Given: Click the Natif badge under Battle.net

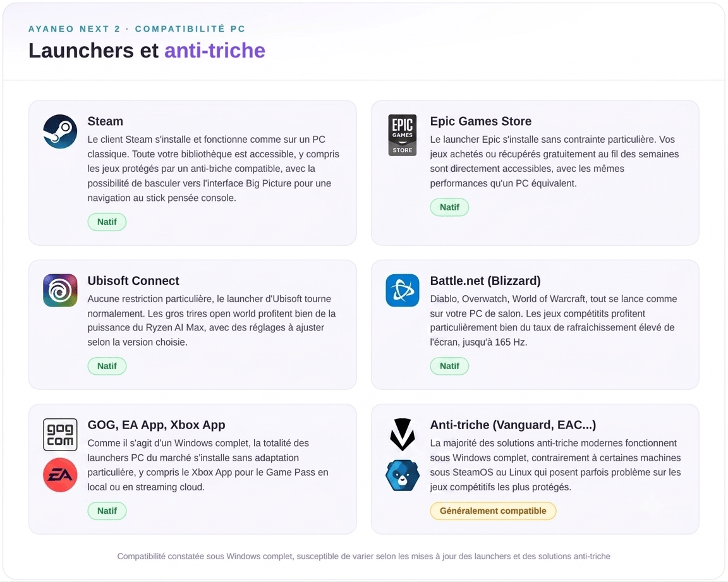Looking at the screenshot, I should pos(449,366).
